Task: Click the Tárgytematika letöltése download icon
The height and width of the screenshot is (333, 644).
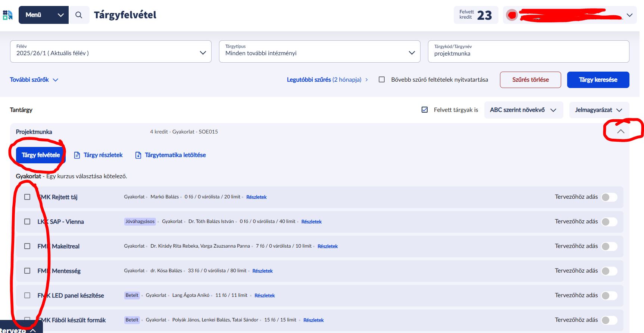Action: 138,155
